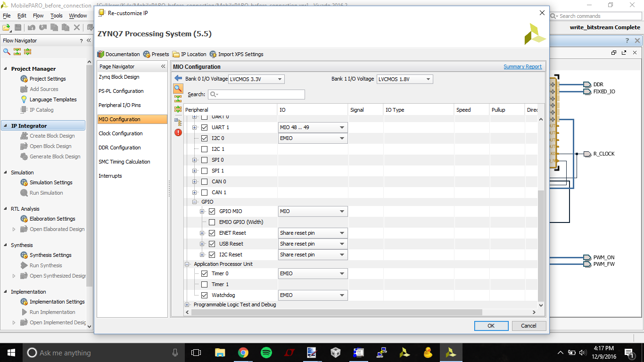The image size is (644, 362).
Task: Enable the SPI 0 checkbox
Action: [x=205, y=160]
